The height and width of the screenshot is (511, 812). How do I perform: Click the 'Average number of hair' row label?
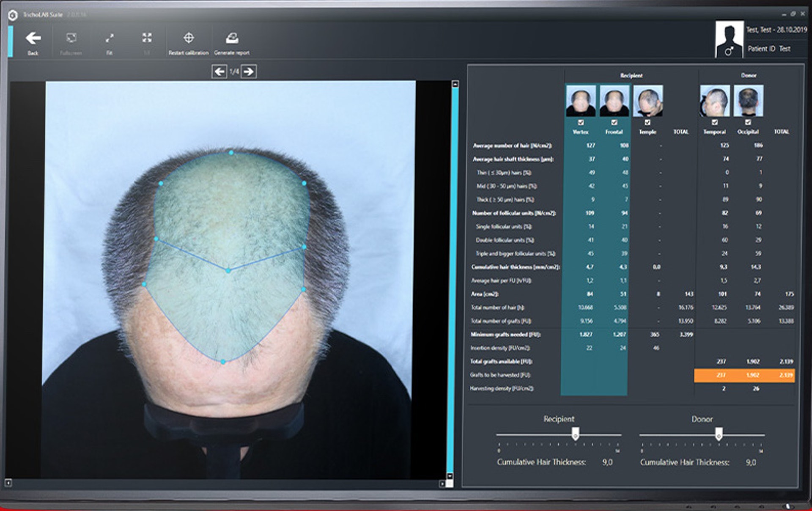click(512, 146)
